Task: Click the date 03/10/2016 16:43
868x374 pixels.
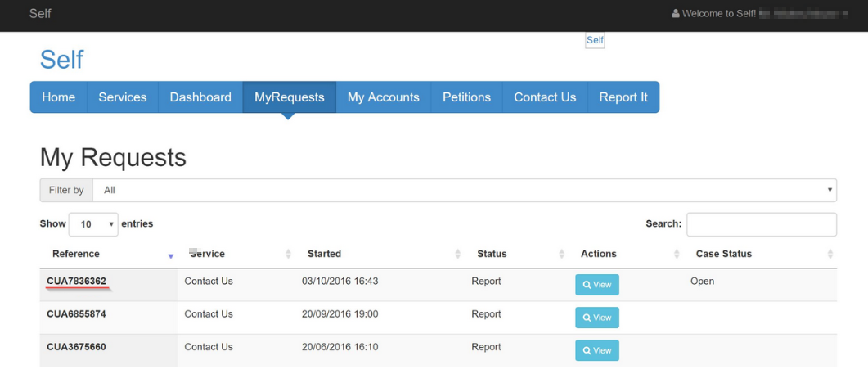Action: [x=340, y=281]
